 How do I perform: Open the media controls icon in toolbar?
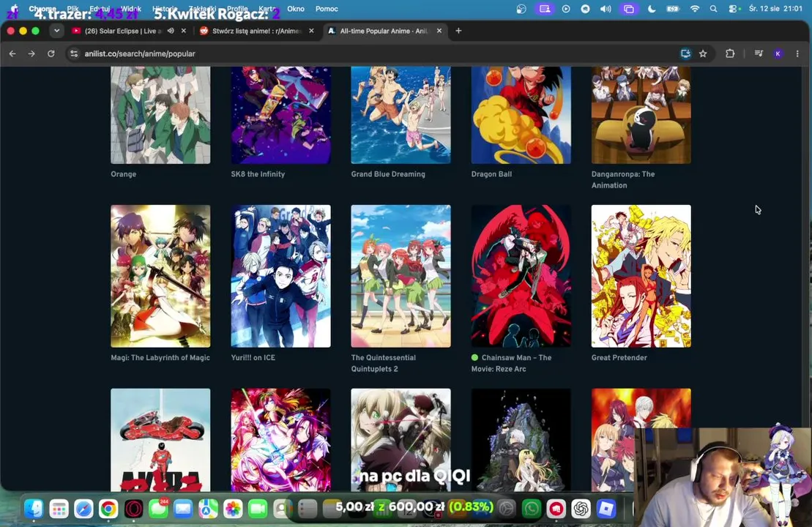click(759, 54)
